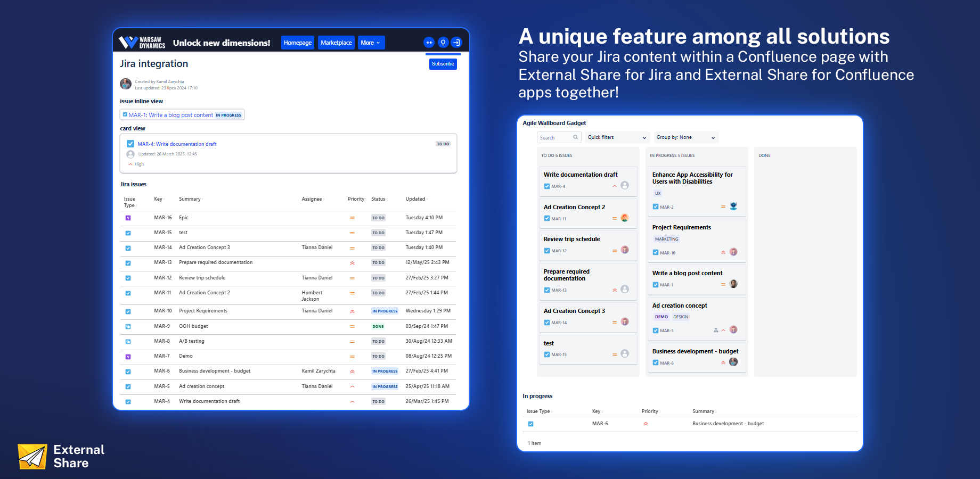The width and height of the screenshot is (980, 479).
Task: Sort Jira issues by Updated column
Action: coord(416,199)
